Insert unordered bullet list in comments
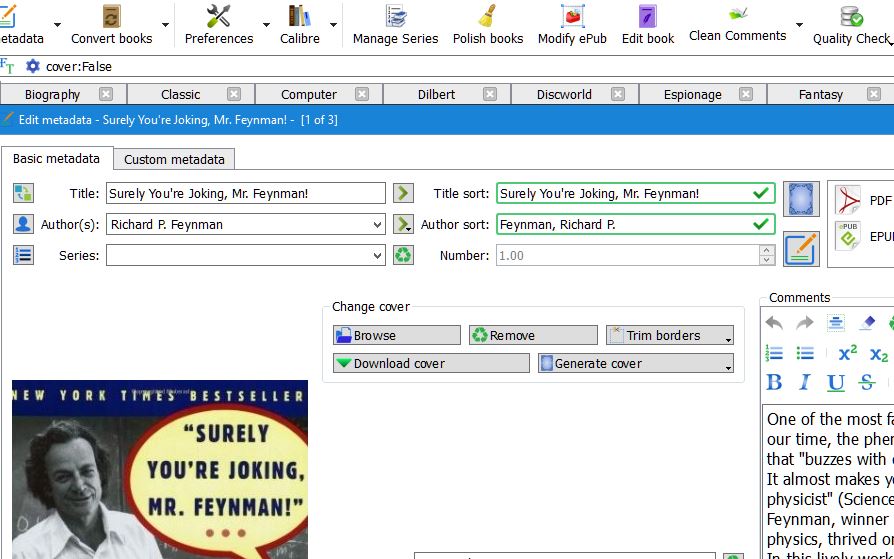894x559 pixels. (x=804, y=354)
